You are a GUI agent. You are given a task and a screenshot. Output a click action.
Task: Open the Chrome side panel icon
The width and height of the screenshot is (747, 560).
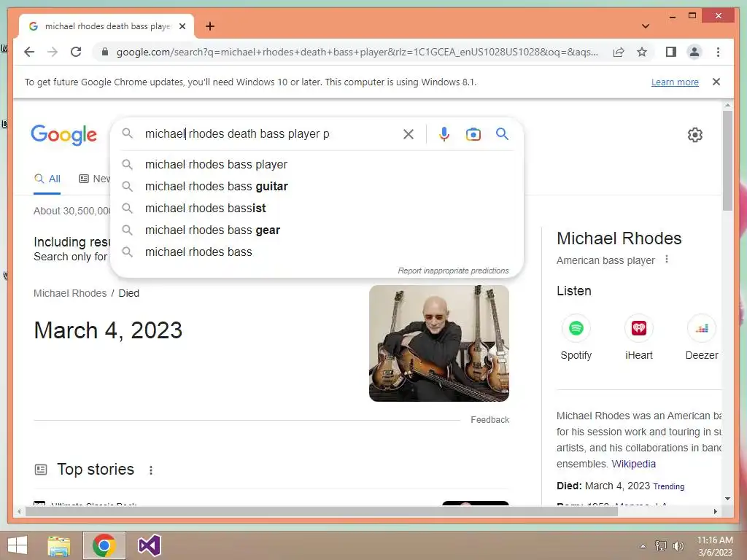click(x=671, y=52)
